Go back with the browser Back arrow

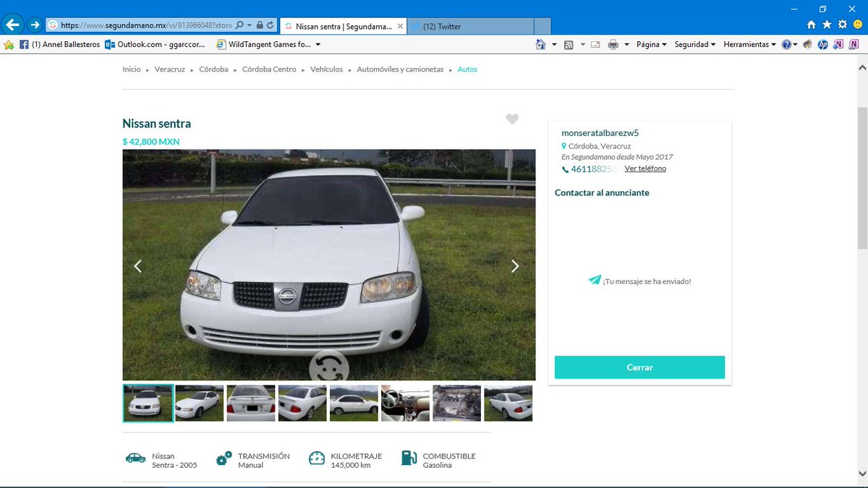click(12, 25)
